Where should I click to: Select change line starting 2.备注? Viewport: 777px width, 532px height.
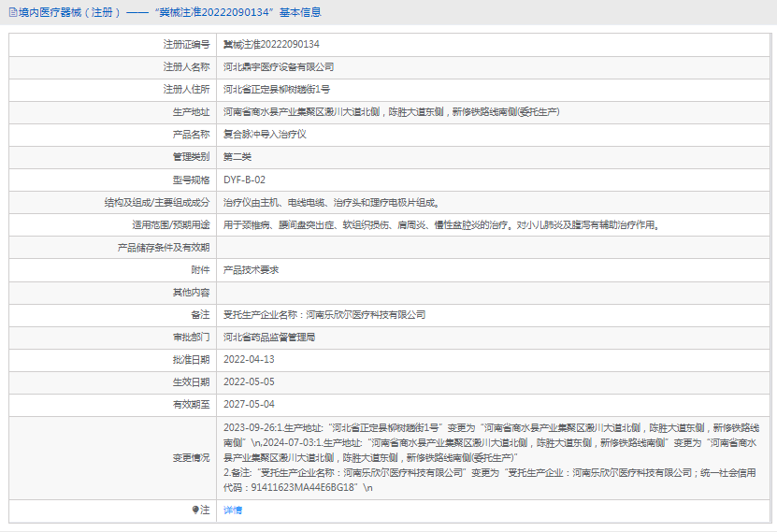click(x=490, y=473)
